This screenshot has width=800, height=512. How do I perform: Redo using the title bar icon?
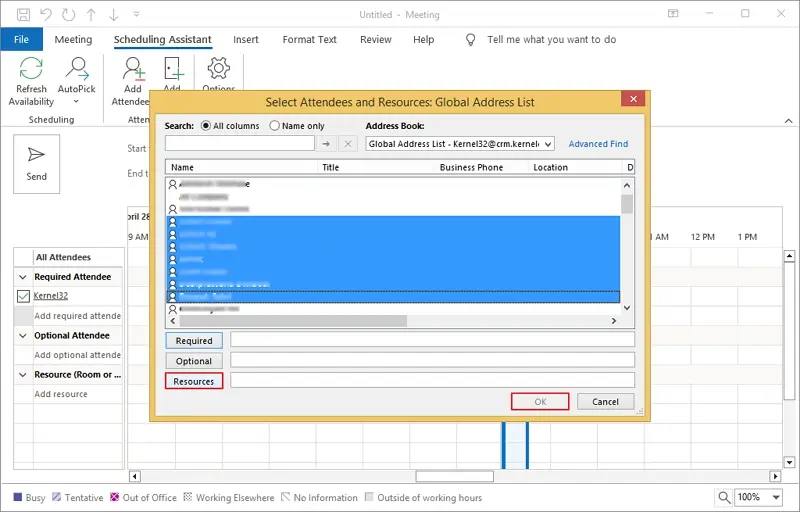[x=68, y=14]
